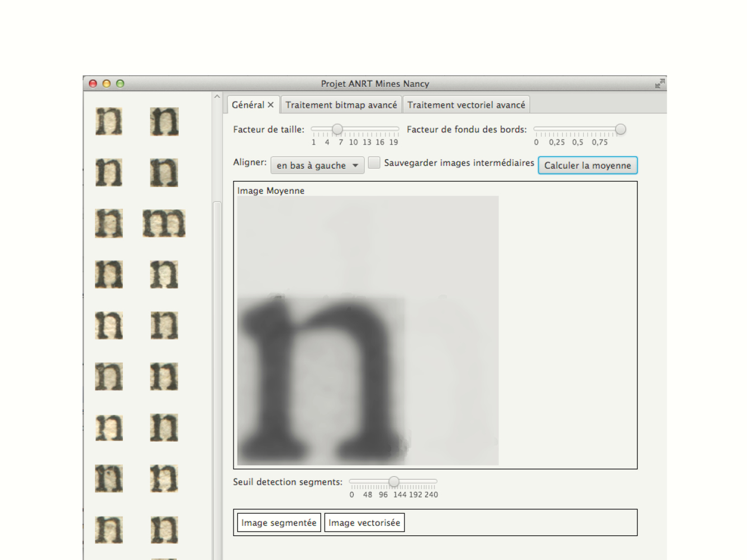Click the Image vectorisée button
747x560 pixels.
tap(364, 523)
